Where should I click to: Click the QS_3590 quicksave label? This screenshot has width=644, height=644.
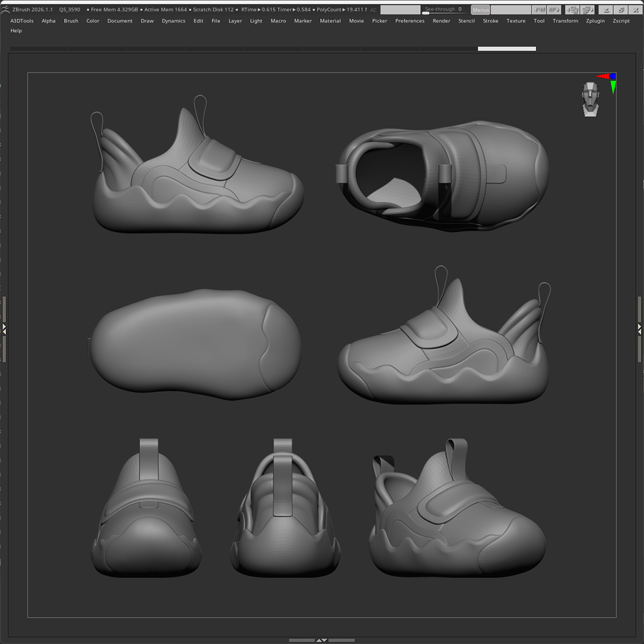pyautogui.click(x=69, y=9)
